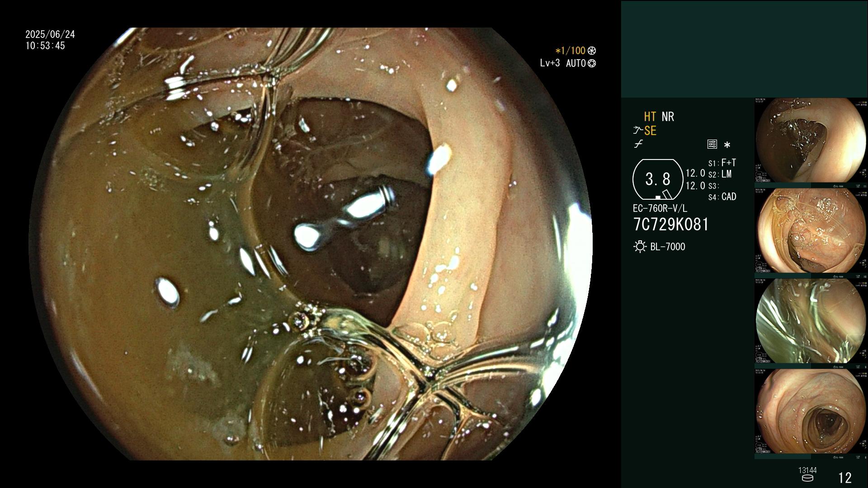Viewport: 868px width, 488px height.
Task: Click the BL-7000 light source label
Action: 668,247
